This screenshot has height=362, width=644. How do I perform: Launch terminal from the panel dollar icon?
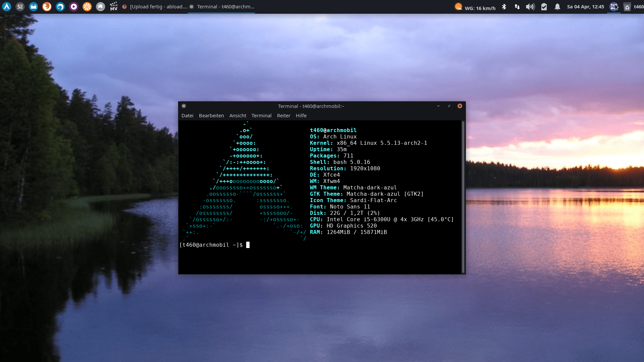click(20, 7)
